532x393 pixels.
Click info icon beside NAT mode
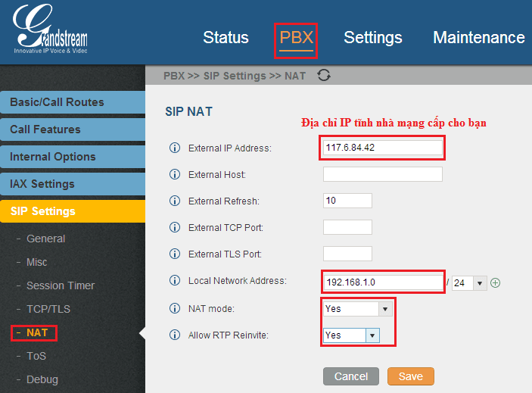tap(175, 308)
